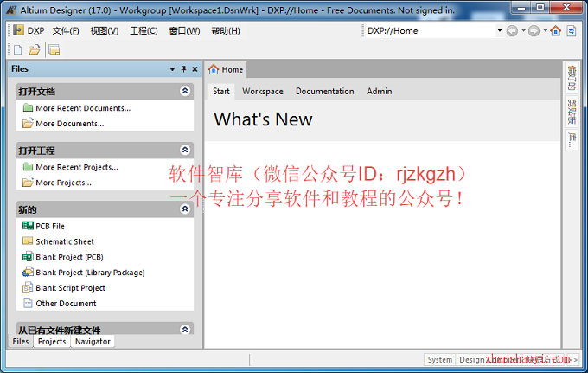
Task: Create a Blank Project (PCB)
Action: tap(69, 257)
